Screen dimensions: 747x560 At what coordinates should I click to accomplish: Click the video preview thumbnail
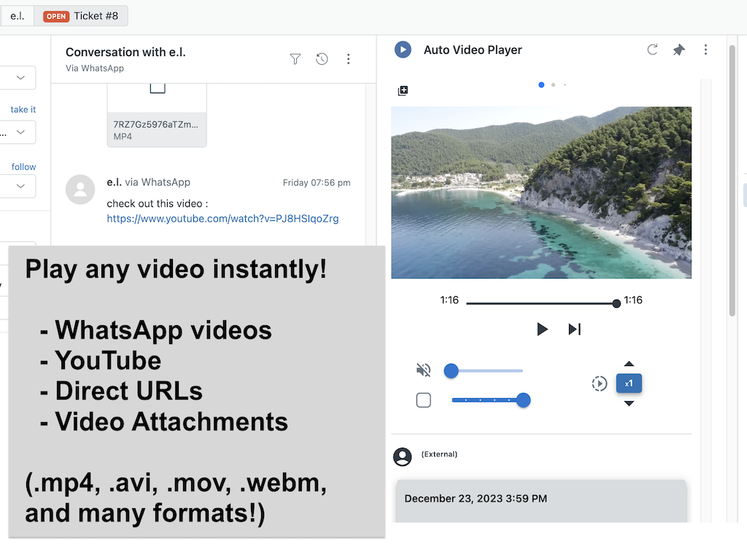coord(541,192)
